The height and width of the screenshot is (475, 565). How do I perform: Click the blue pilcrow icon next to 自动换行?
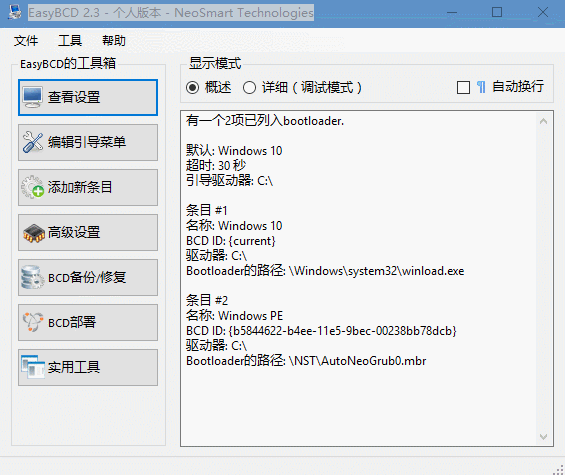pyautogui.click(x=481, y=87)
